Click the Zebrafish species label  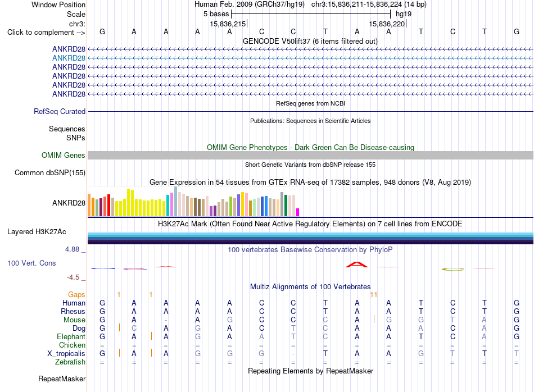70,362
